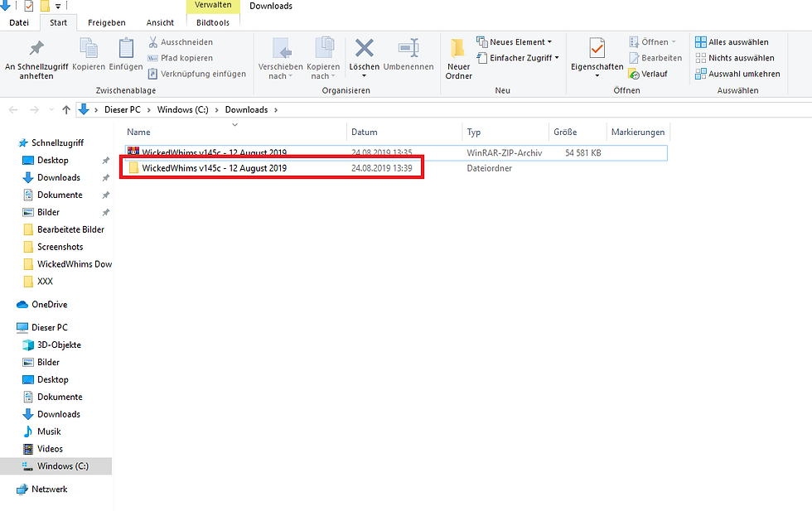Image resolution: width=812 pixels, height=511 pixels.
Task: Open the Datei menu
Action: (19, 23)
